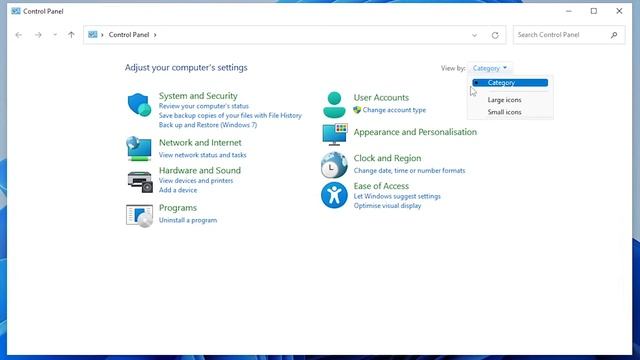
Task: Open User Accounts category link
Action: [381, 98]
